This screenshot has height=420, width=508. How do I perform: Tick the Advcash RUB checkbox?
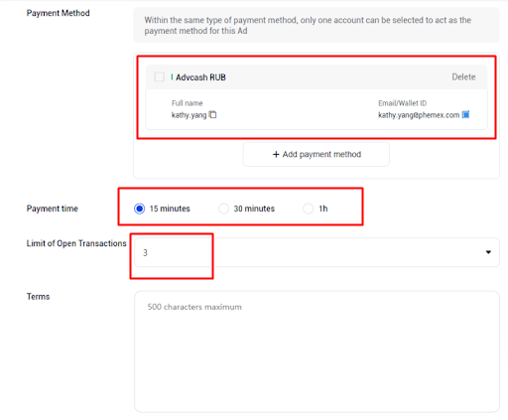pos(160,77)
